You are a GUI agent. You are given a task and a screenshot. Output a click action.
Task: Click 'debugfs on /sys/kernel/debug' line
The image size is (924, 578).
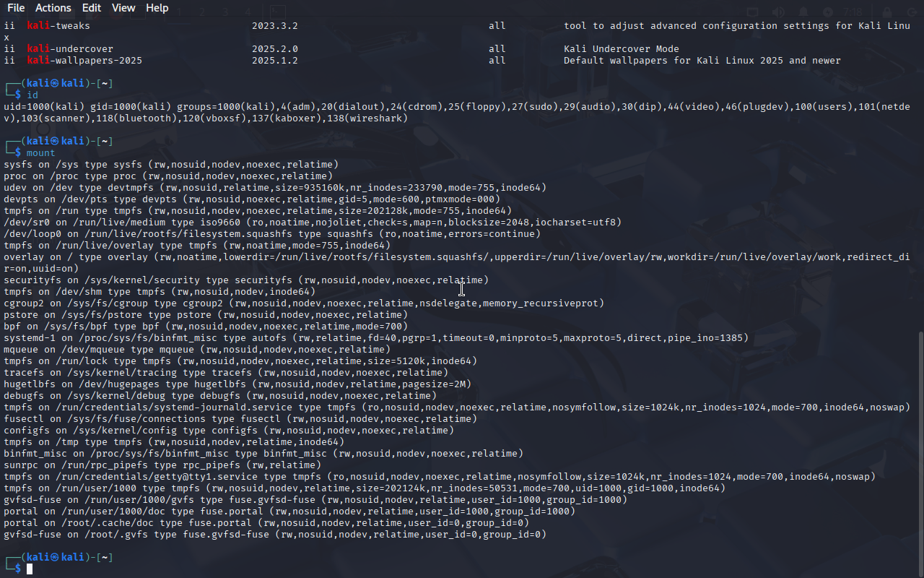[220, 395]
